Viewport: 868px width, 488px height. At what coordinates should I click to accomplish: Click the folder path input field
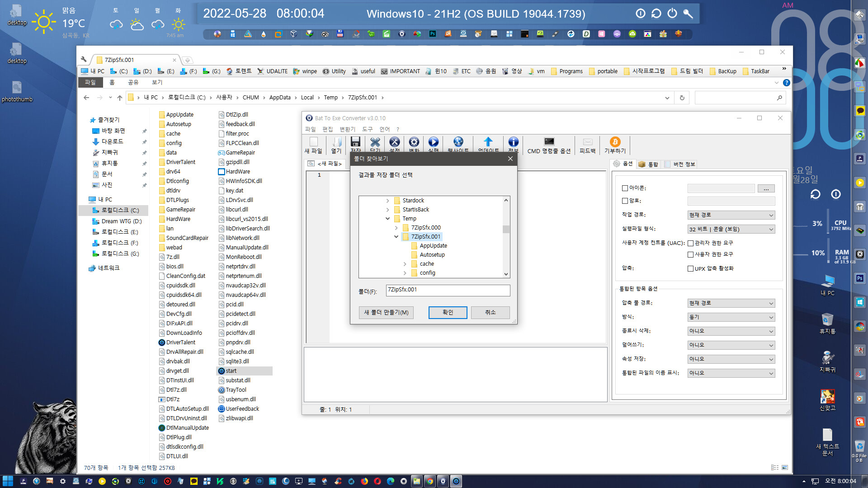click(x=447, y=290)
